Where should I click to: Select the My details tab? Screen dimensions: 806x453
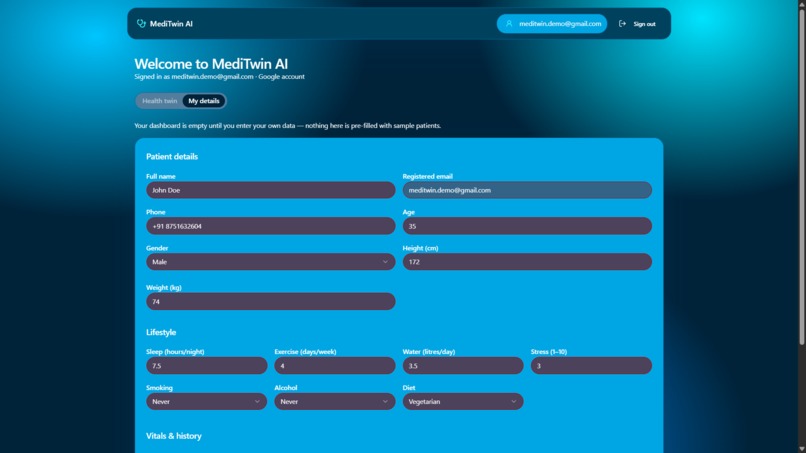pyautogui.click(x=204, y=101)
